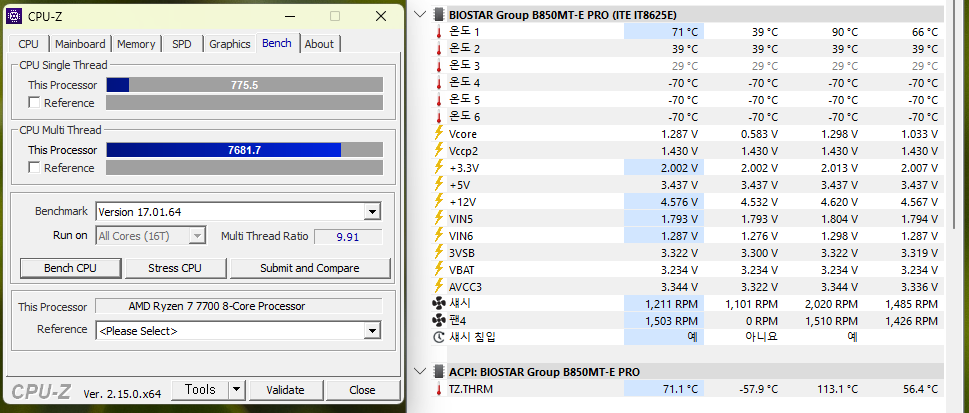This screenshot has width=969, height=413.
Task: Click thermometer icon of 온도 3 row
Action: coord(439,66)
